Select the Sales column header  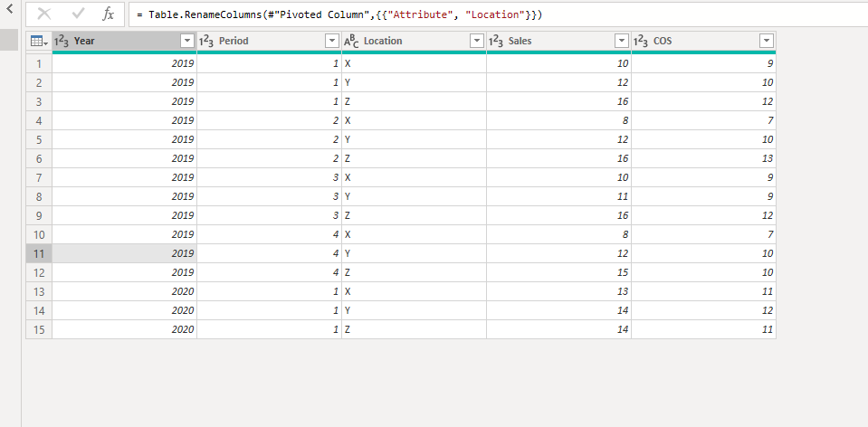[559, 41]
